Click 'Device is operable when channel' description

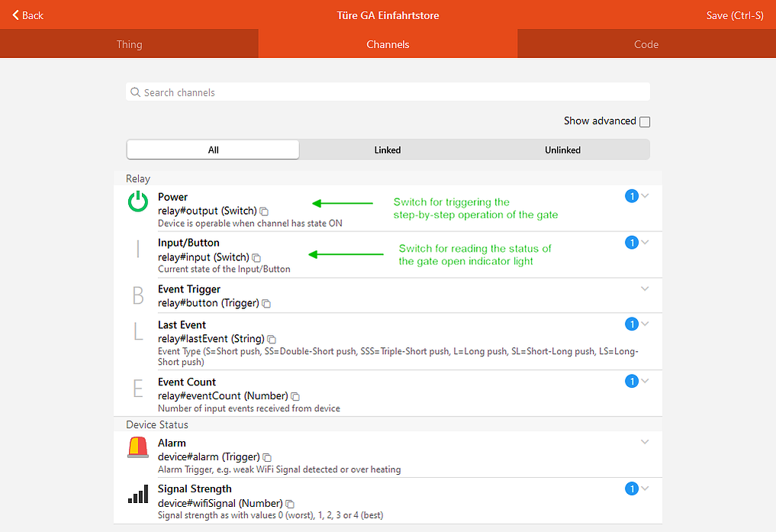[x=250, y=223]
